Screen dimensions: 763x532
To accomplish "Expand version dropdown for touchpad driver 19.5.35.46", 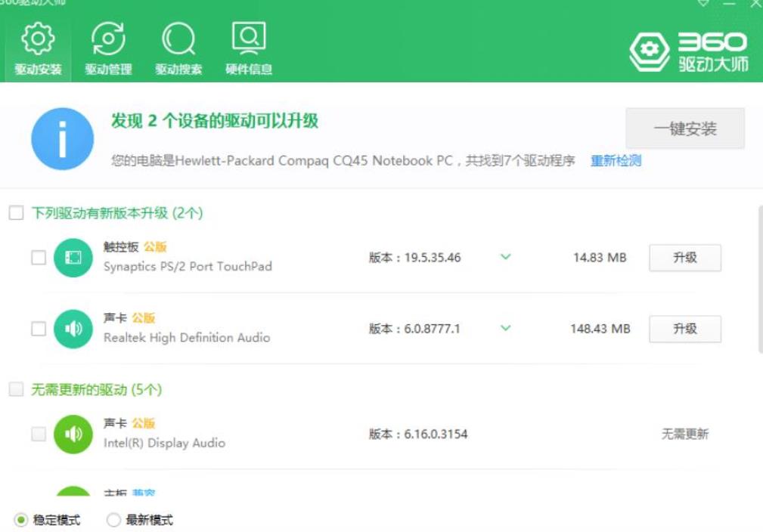I will point(506,257).
